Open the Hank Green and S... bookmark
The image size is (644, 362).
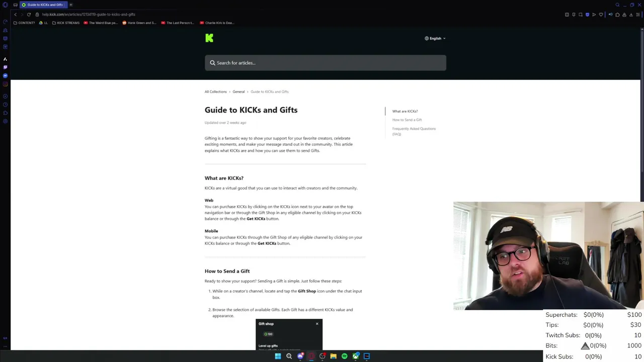click(x=139, y=23)
